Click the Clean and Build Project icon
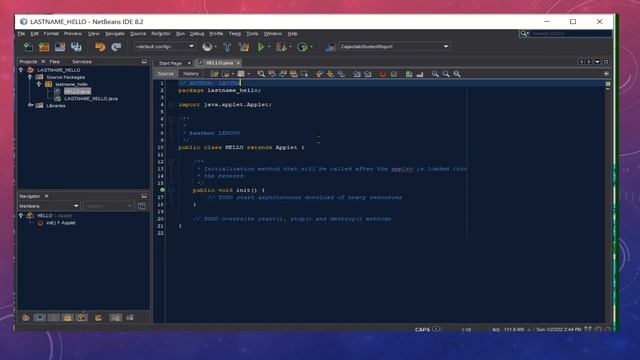Viewport: 640px width, 360px height. (x=244, y=47)
